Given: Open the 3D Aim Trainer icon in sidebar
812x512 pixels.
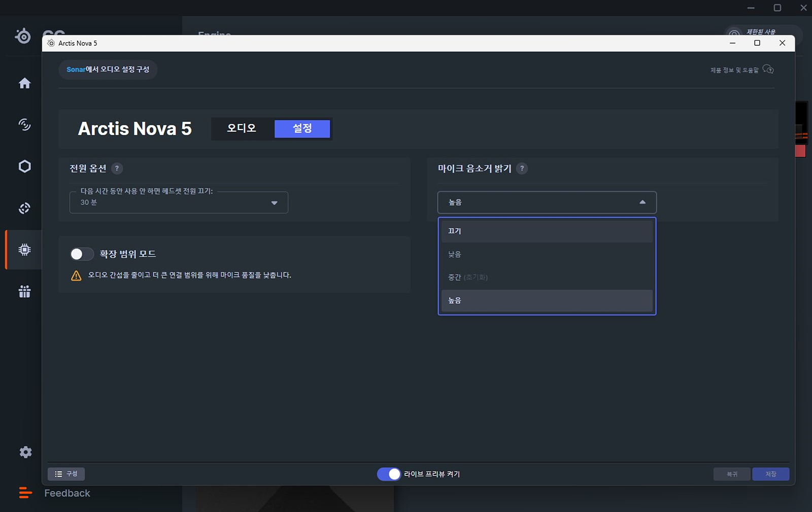Looking at the screenshot, I should 24,208.
